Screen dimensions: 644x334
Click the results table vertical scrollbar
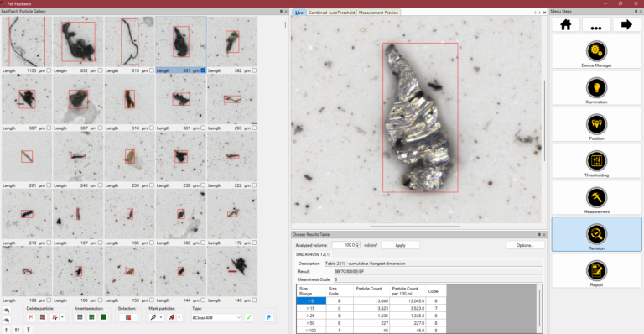pyautogui.click(x=540, y=308)
